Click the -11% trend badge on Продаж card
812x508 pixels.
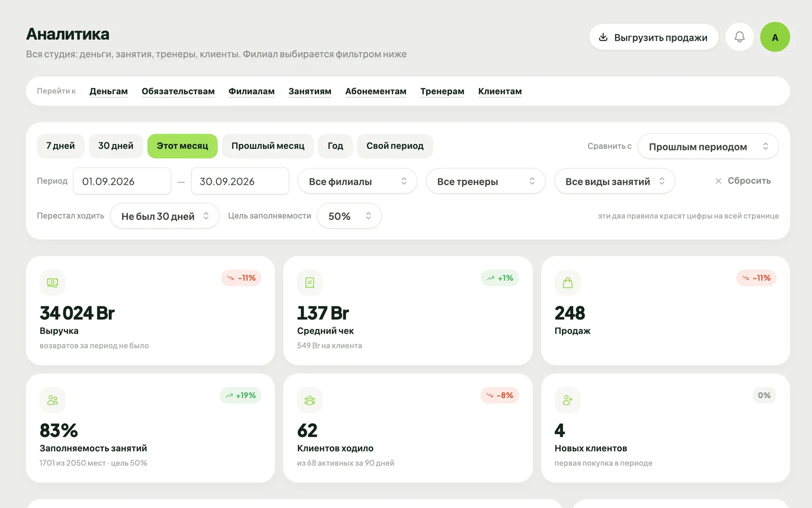(756, 278)
